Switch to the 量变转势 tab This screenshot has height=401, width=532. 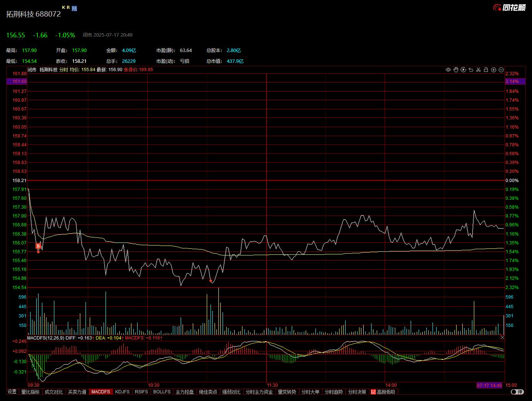coord(287,392)
